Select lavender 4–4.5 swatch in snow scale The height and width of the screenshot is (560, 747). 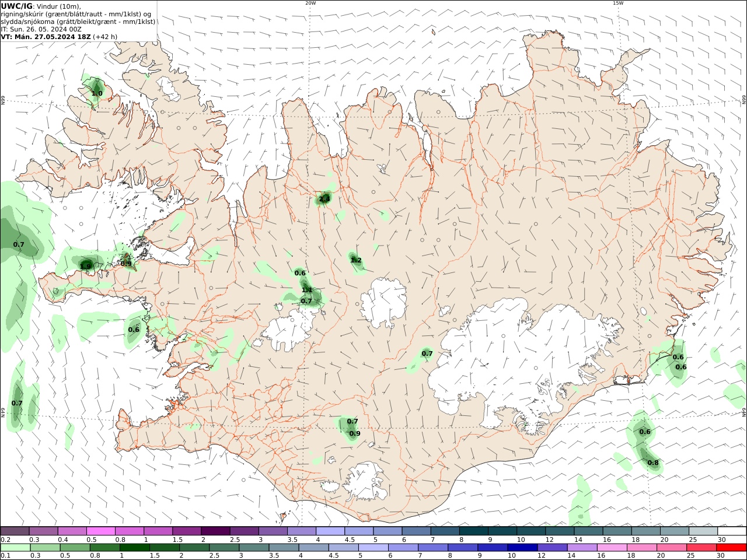tap(330, 531)
